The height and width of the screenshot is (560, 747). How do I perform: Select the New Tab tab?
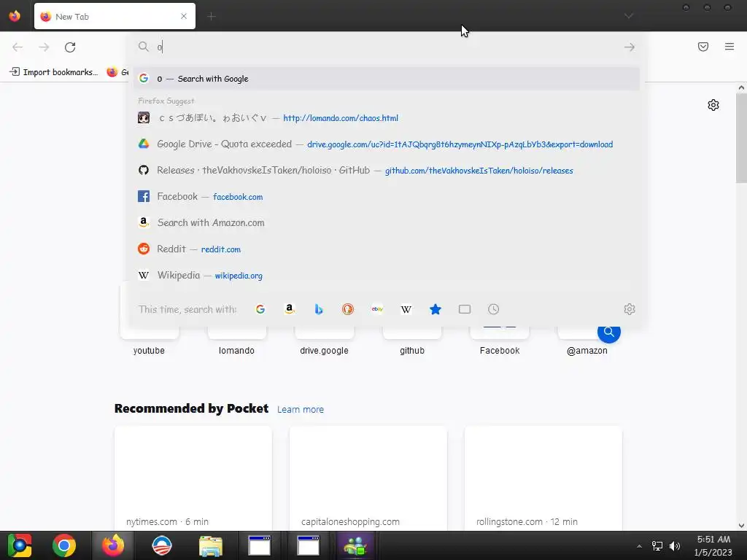click(x=115, y=16)
